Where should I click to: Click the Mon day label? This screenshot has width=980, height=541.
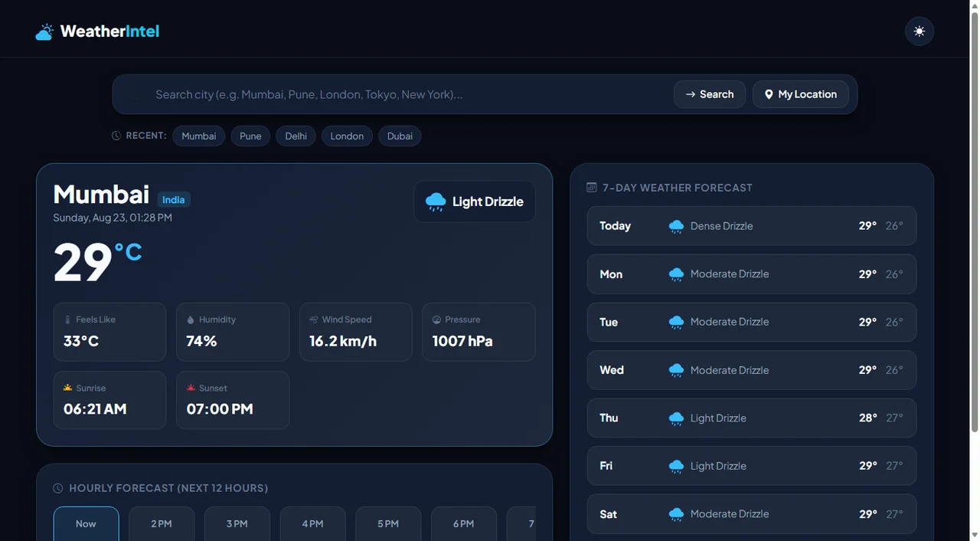coord(611,274)
